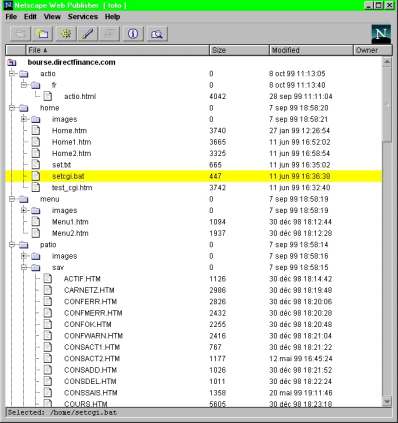Click the images folder icon under menu

coord(36,211)
